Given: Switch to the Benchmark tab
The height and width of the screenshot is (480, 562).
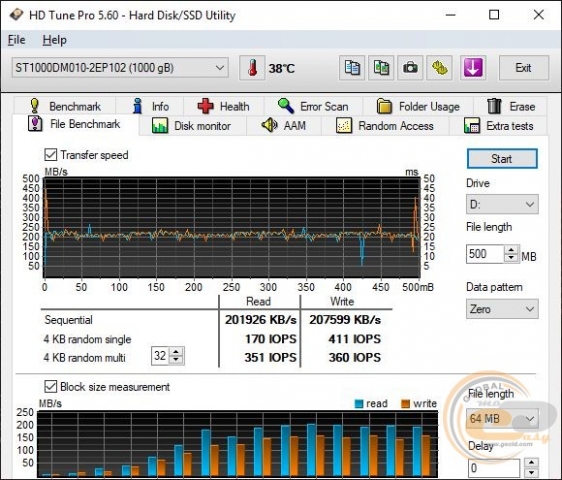Looking at the screenshot, I should pyautogui.click(x=65, y=106).
